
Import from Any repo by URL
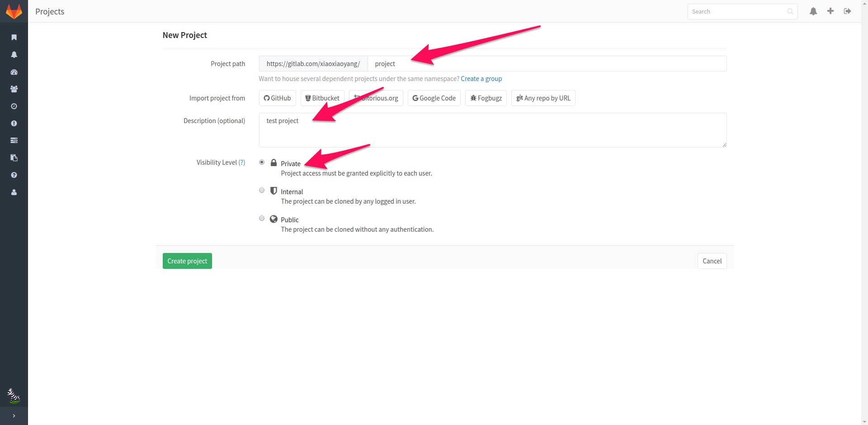[543, 98]
